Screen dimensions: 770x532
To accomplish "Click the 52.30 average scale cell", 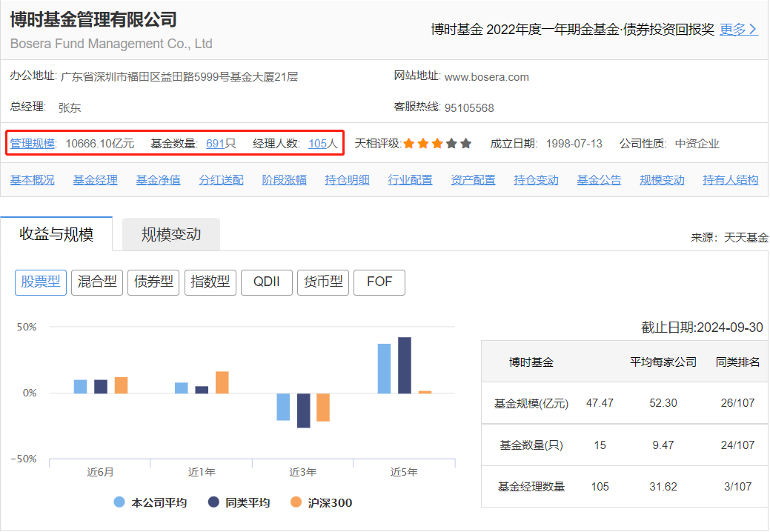I will [663, 403].
